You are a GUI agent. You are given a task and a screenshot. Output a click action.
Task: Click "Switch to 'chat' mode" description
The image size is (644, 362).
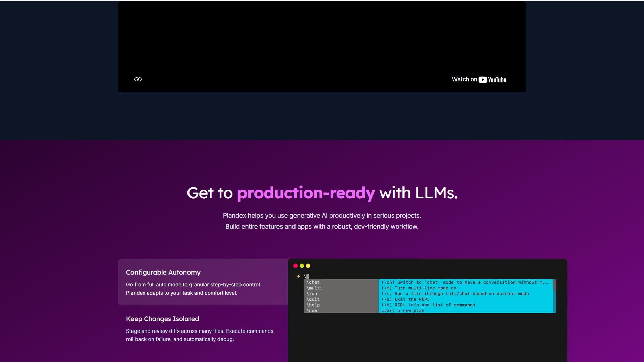466,282
